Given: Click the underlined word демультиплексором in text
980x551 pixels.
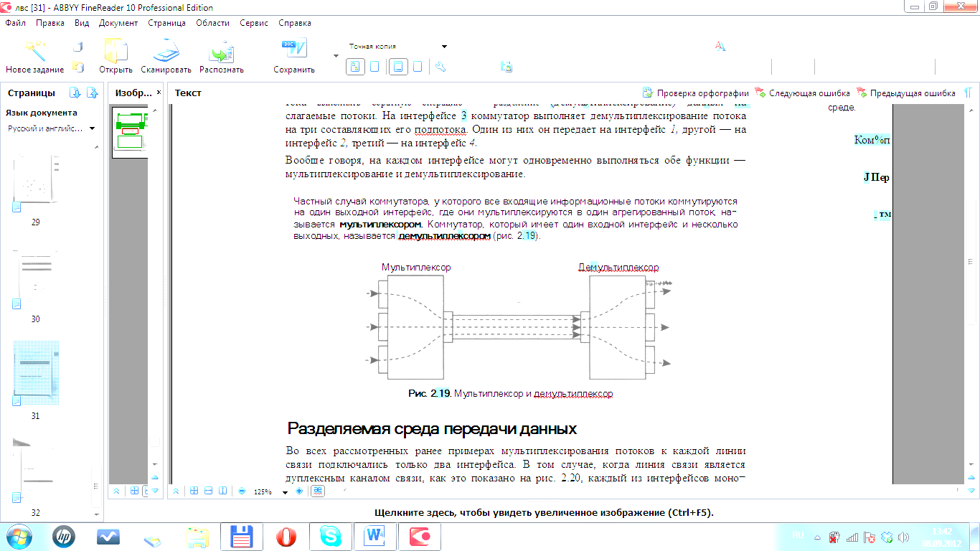Looking at the screenshot, I should [444, 236].
